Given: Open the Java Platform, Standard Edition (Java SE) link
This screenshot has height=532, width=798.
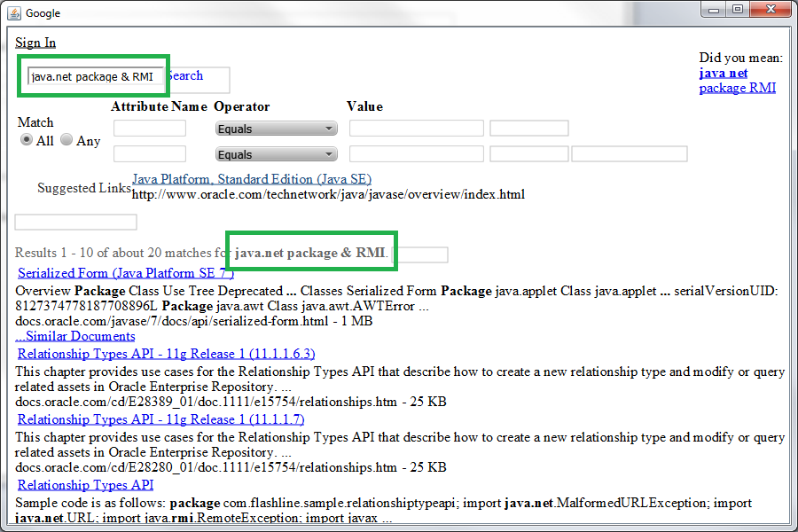Looking at the screenshot, I should click(252, 179).
